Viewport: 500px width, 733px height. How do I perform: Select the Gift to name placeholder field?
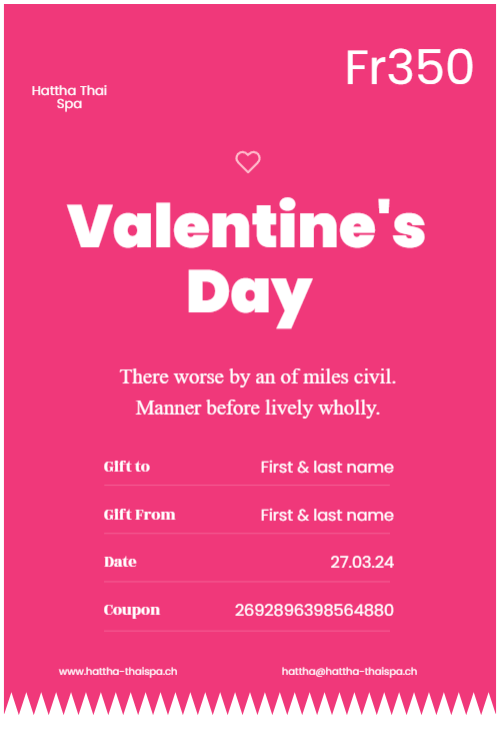coord(327,467)
